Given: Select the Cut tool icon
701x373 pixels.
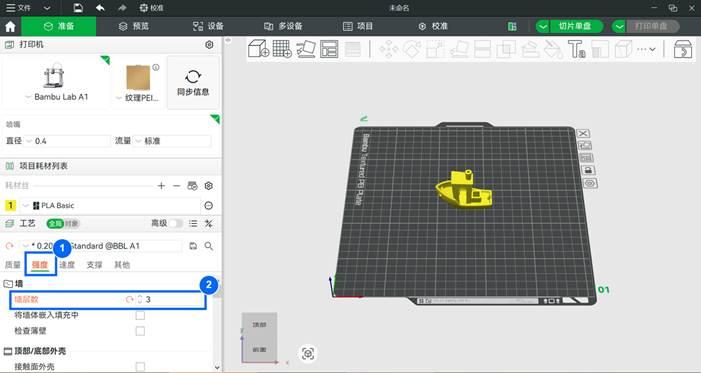Looking at the screenshot, I should coord(482,49).
